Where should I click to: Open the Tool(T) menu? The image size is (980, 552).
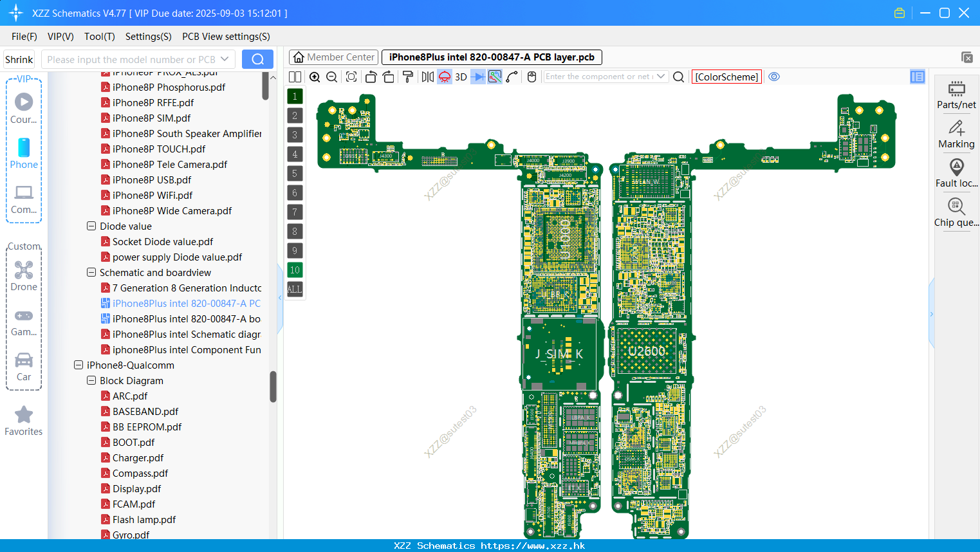click(x=100, y=37)
